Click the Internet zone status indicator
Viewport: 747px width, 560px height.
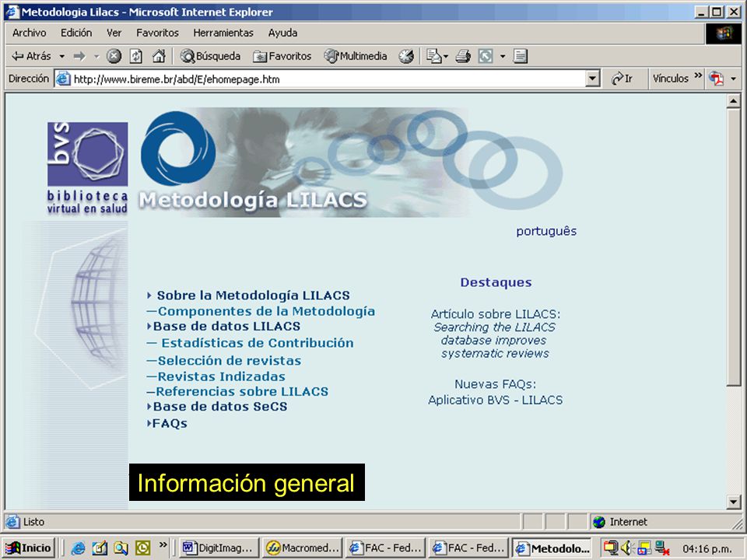[x=620, y=523]
